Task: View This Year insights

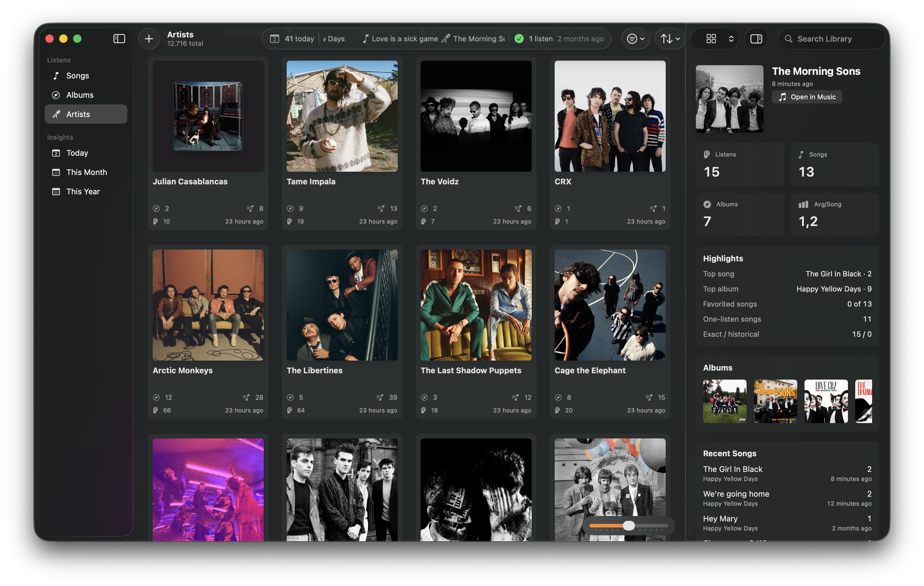Action: click(86, 191)
